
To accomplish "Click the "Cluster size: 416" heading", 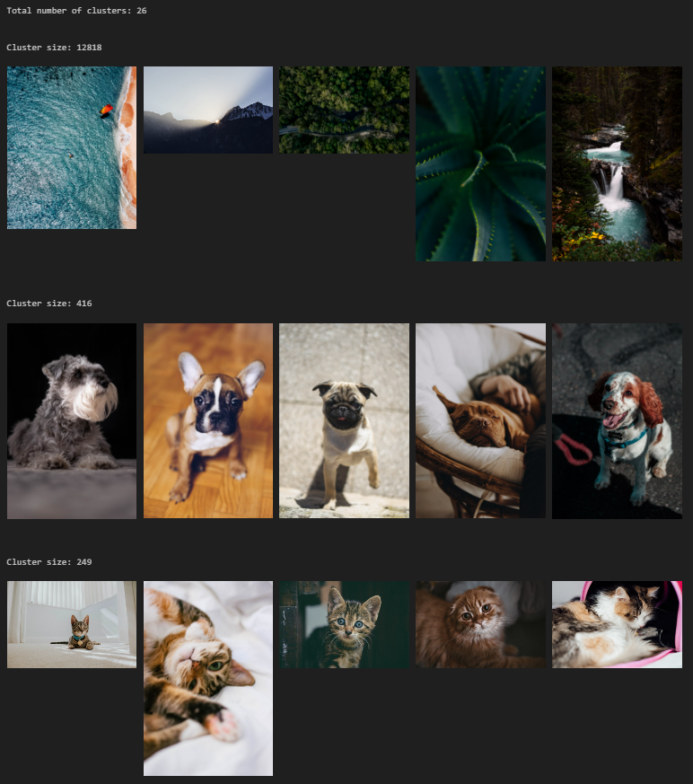I will coord(49,304).
